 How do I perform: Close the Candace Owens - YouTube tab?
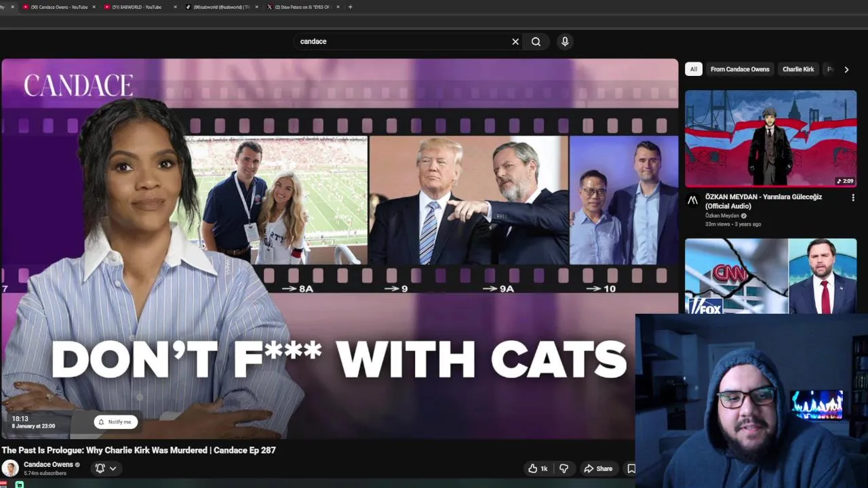pos(94,7)
